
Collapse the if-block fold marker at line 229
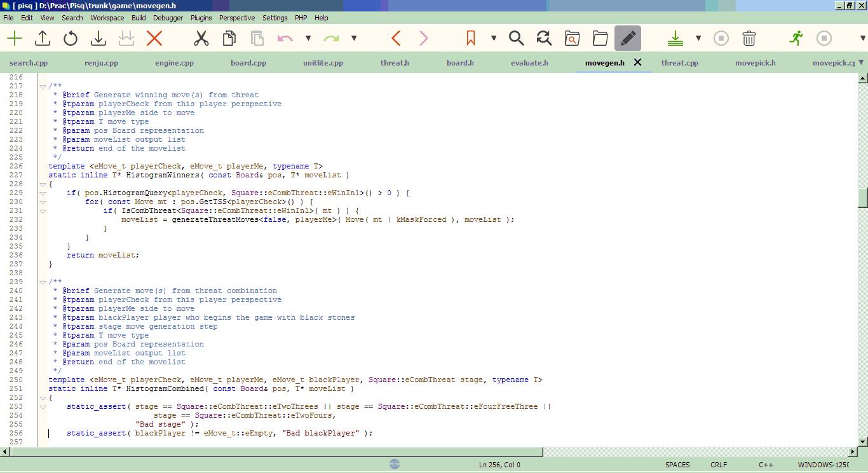point(43,193)
